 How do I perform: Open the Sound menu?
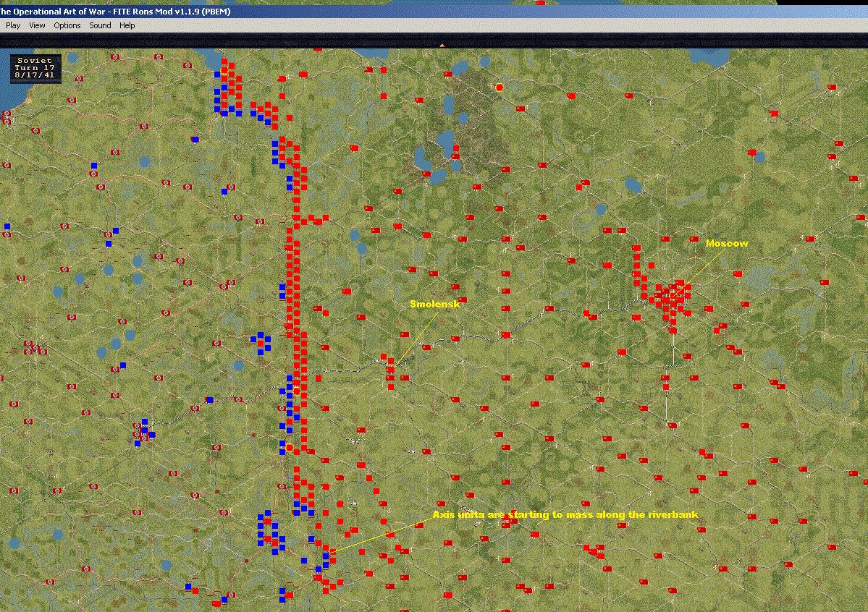[100, 25]
